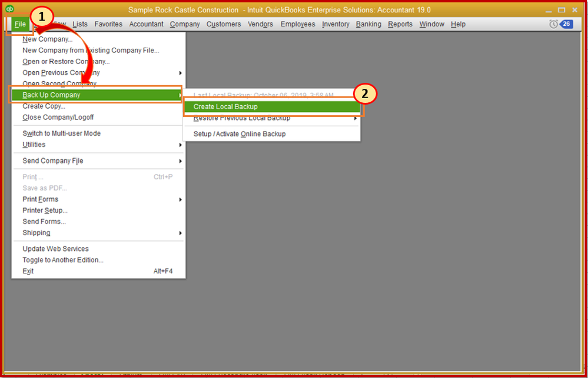
Task: Maximize the QuickBooks window
Action: point(562,10)
